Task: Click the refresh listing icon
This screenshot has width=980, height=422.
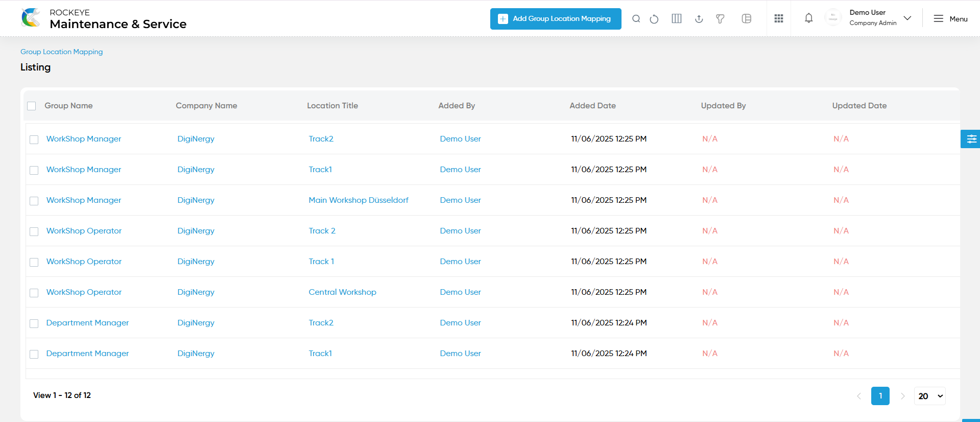Action: point(654,19)
